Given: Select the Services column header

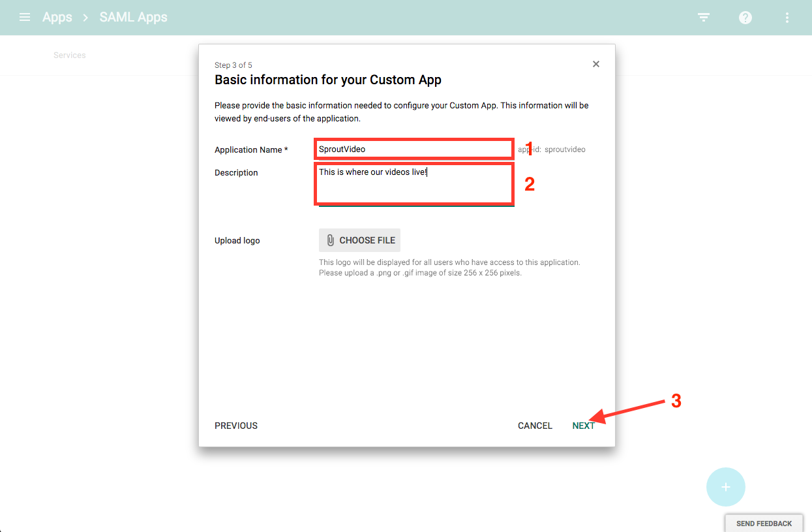Looking at the screenshot, I should click(x=70, y=55).
